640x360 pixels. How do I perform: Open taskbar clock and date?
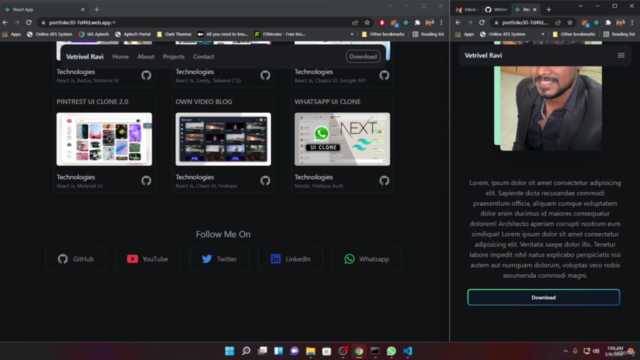pyautogui.click(x=615, y=351)
